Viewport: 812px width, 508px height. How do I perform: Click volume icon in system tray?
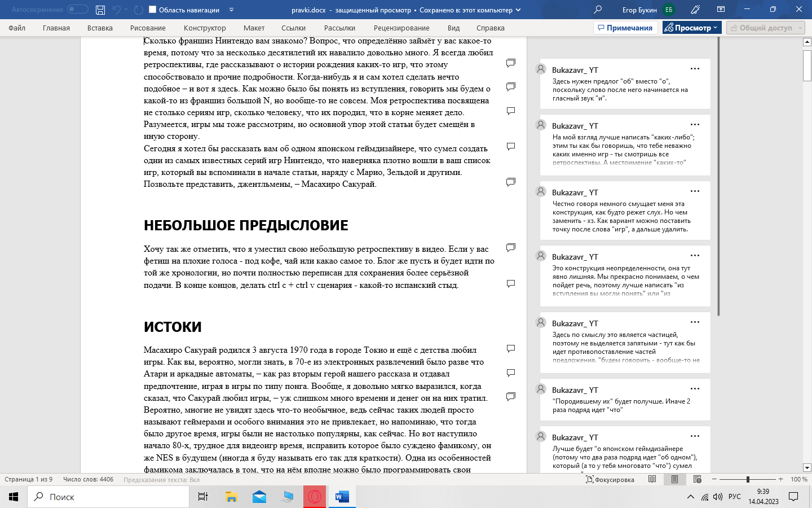(x=717, y=497)
